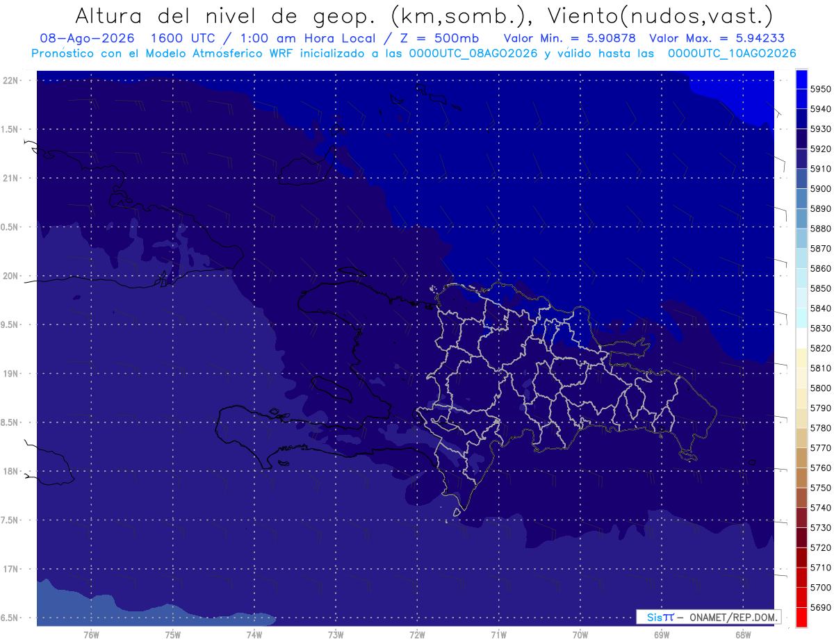Click the '76W' longitude label
Screen dimensions: 834x644
pos(91,634)
